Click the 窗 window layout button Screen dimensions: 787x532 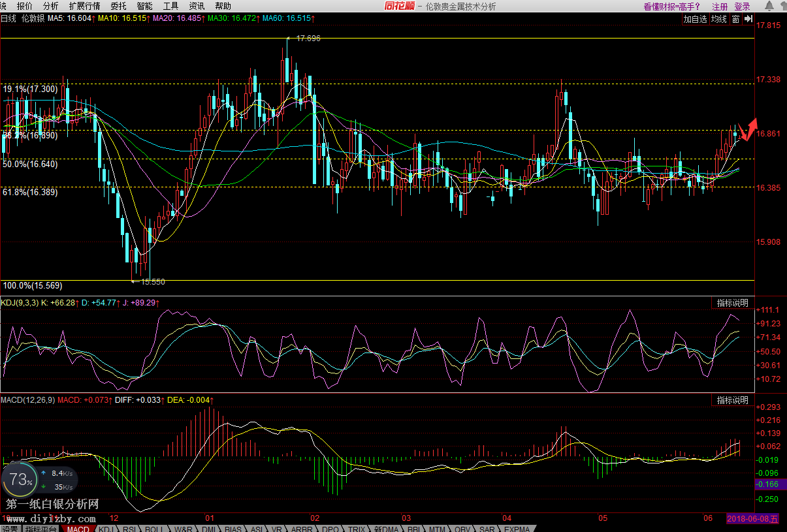735,19
